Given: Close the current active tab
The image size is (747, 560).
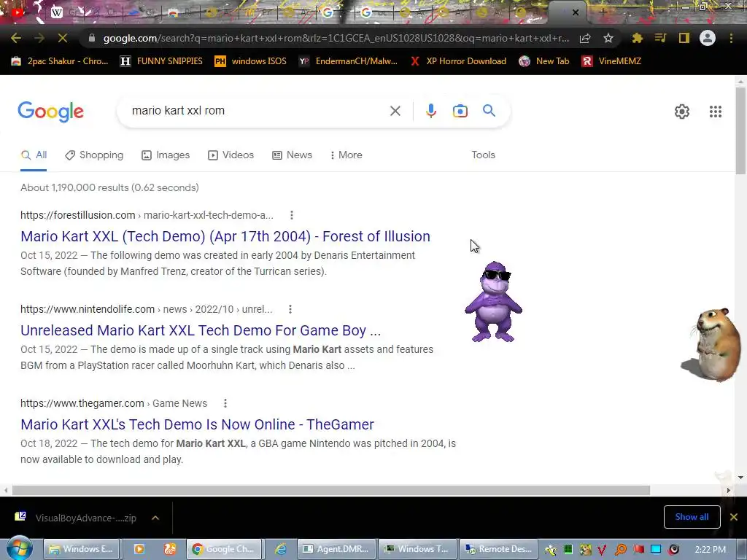Looking at the screenshot, I should (576, 13).
